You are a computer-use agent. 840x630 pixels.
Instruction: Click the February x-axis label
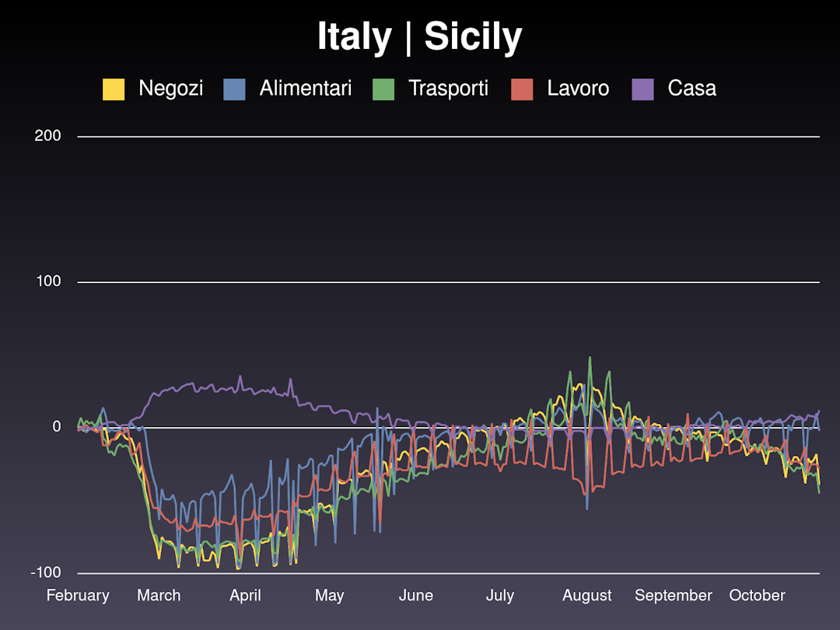pos(78,596)
